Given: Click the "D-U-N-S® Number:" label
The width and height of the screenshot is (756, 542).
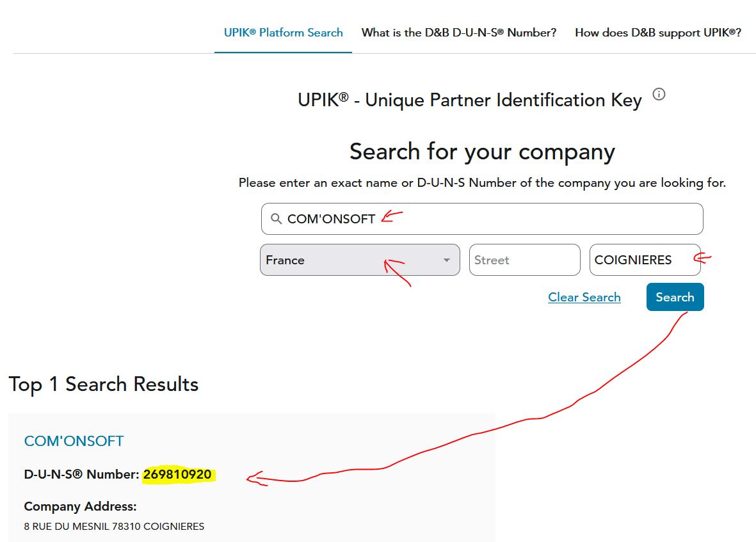Looking at the screenshot, I should tap(81, 474).
